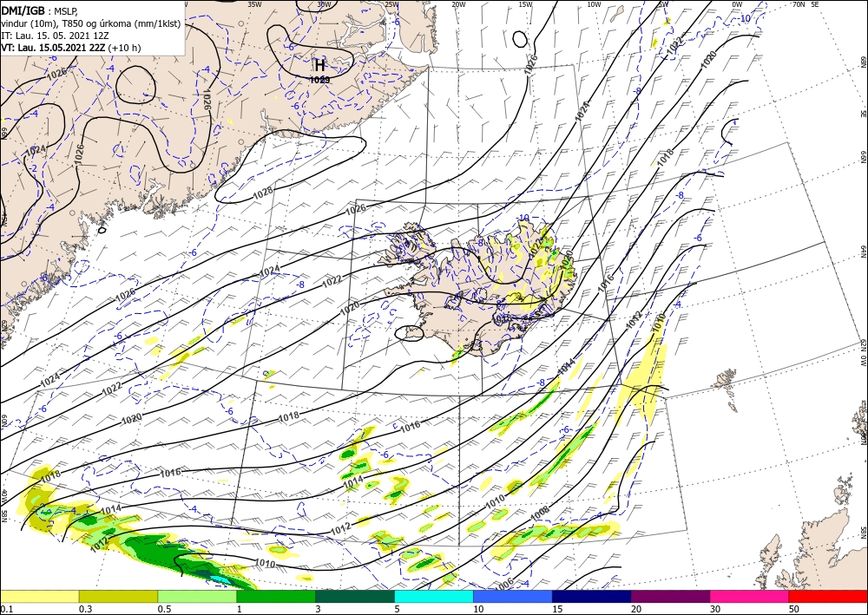Screen dimensions: 868x615
Task: Click the 1008 isobar label
Action: [540, 514]
